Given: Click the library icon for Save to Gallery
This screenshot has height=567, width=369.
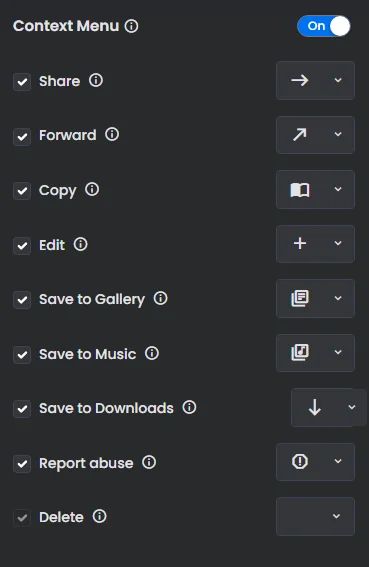Looking at the screenshot, I should 300,298.
